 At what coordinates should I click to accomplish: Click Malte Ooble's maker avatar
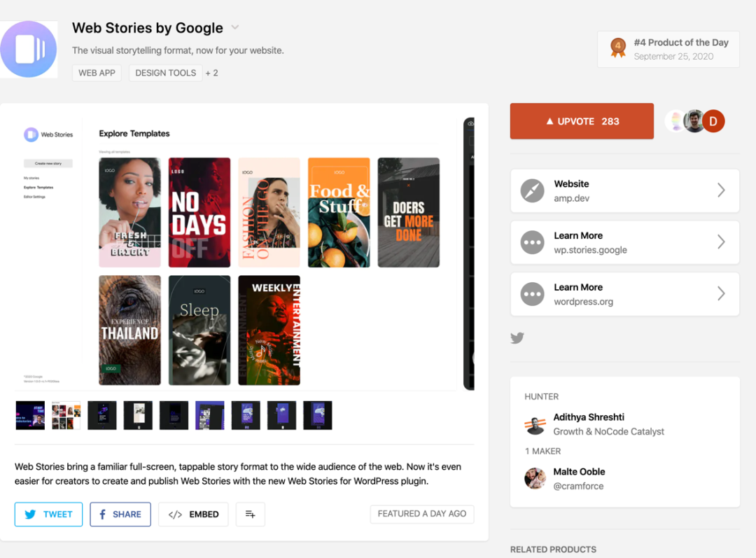(x=535, y=478)
